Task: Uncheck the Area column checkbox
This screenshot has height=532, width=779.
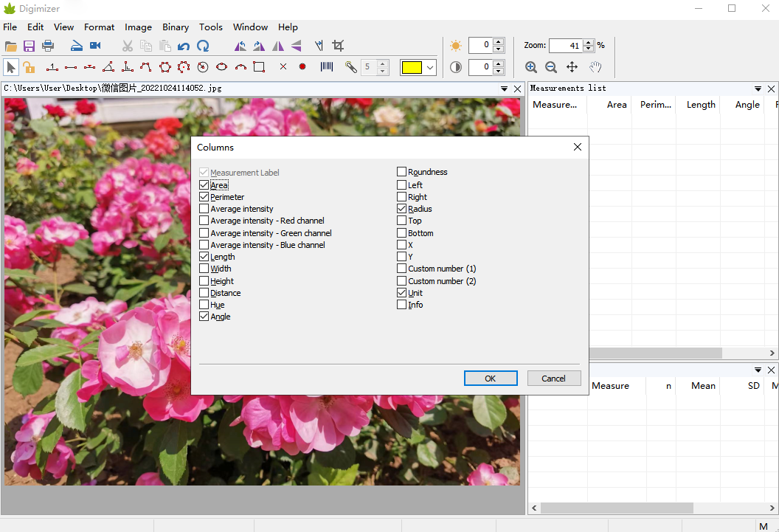Action: (x=204, y=185)
